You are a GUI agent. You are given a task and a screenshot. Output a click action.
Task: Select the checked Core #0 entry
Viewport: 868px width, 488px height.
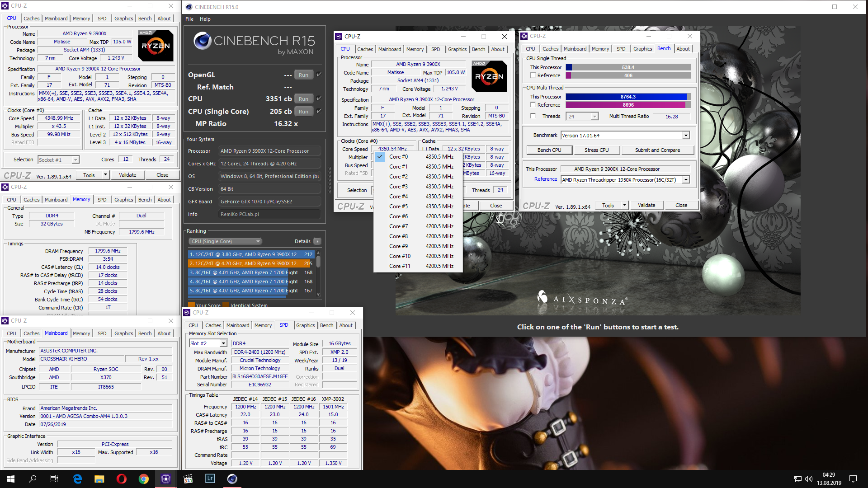coord(418,157)
